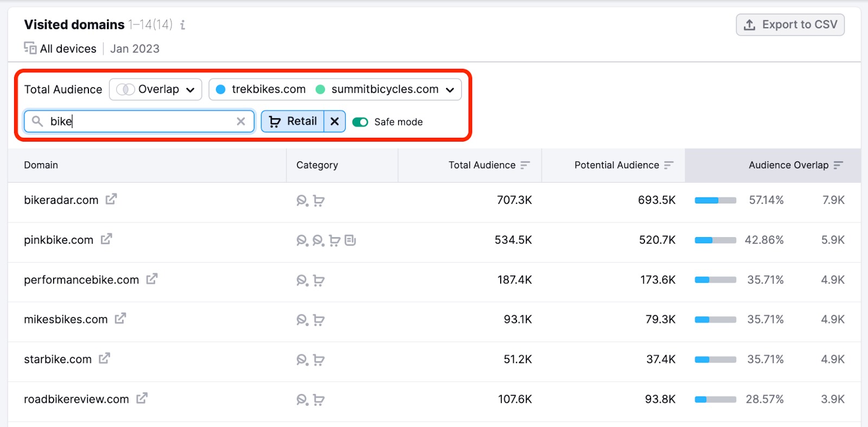Open starbike.com external link icon
This screenshot has height=427, width=868.
click(105, 358)
